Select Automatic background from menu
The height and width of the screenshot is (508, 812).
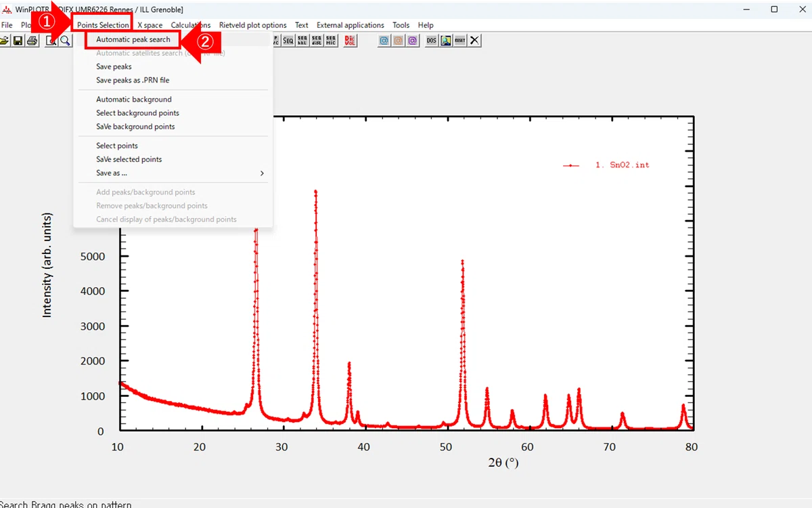coord(134,100)
